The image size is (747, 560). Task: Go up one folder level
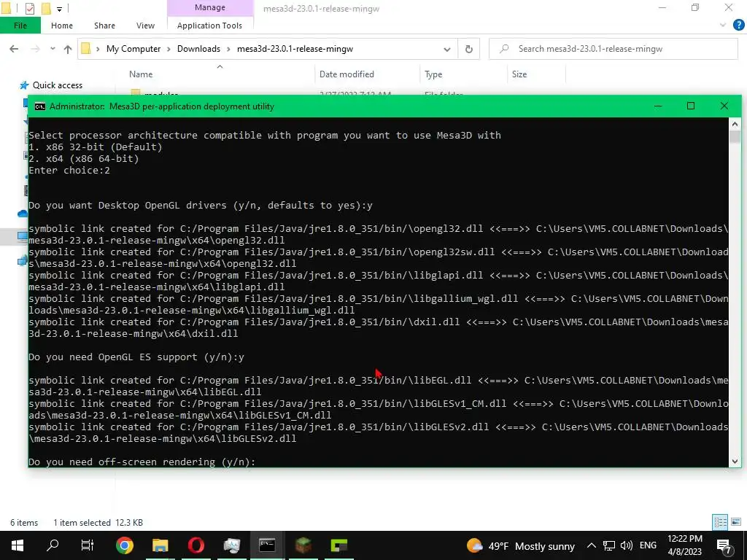click(x=68, y=49)
